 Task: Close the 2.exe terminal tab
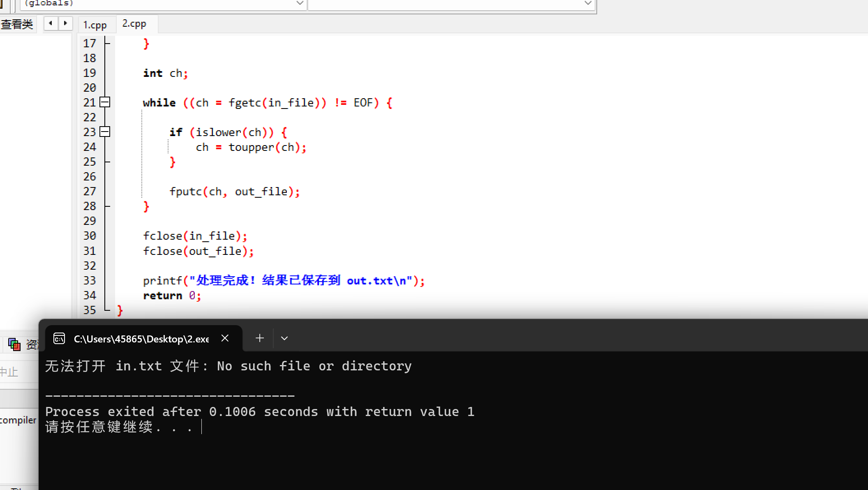[225, 338]
